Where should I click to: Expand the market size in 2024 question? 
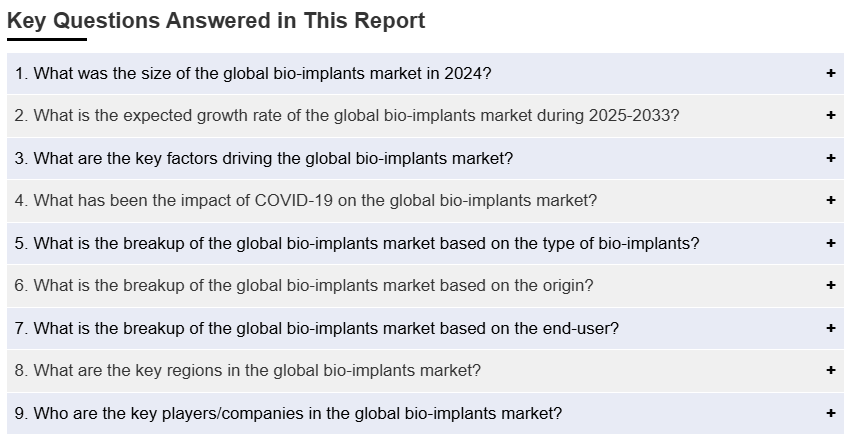point(253,74)
